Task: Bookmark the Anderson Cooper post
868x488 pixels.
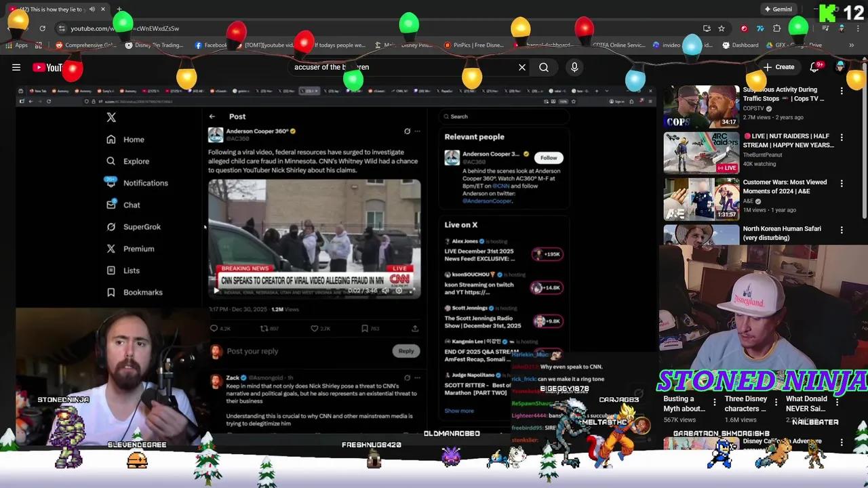Action: click(x=365, y=329)
